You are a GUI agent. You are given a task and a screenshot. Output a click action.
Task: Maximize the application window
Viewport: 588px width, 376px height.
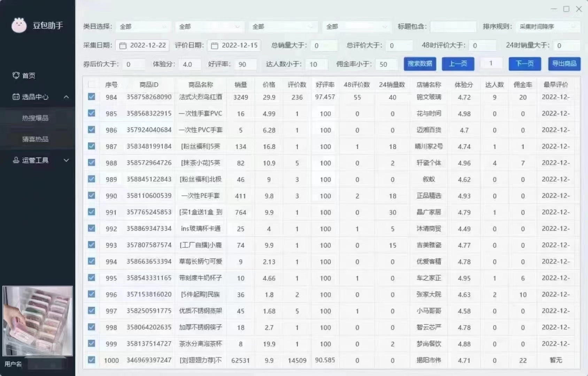pyautogui.click(x=566, y=9)
